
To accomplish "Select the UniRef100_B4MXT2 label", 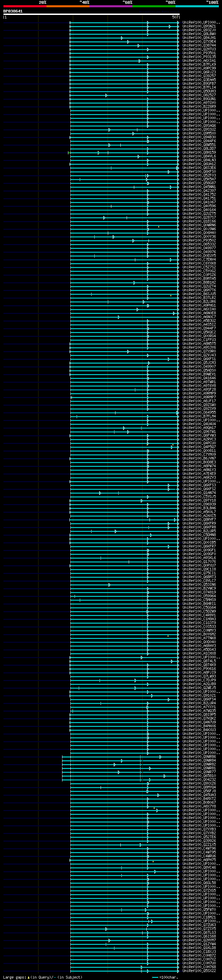I will click(x=199, y=799).
